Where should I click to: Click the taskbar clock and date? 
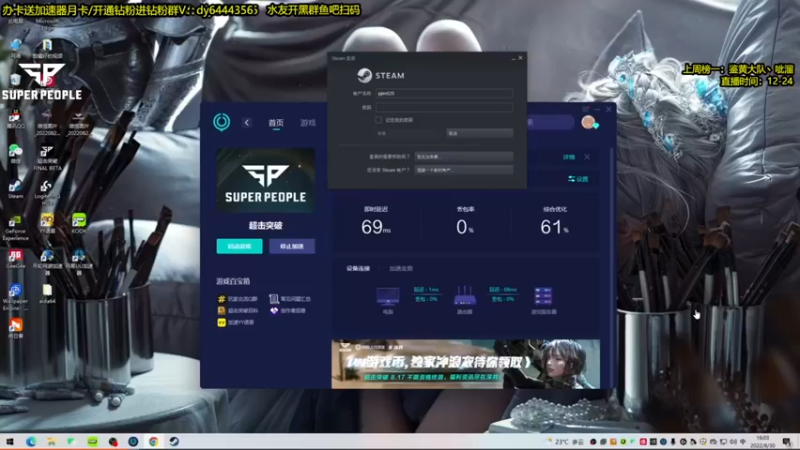pyautogui.click(x=763, y=441)
